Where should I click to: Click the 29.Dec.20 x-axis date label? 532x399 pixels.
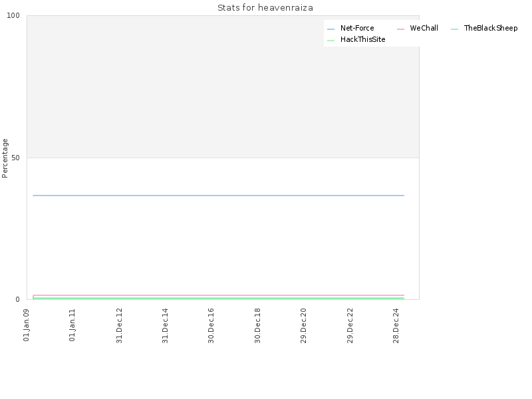(x=303, y=326)
